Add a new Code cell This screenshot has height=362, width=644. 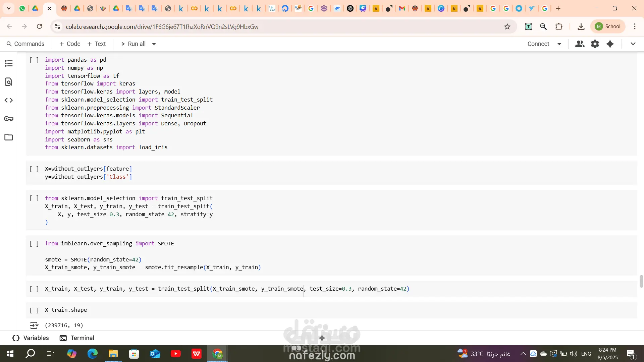[x=70, y=44]
